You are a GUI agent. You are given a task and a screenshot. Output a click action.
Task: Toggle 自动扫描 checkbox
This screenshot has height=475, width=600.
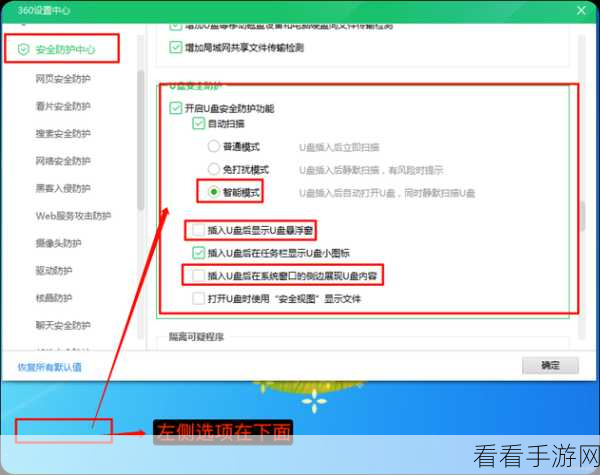click(198, 124)
